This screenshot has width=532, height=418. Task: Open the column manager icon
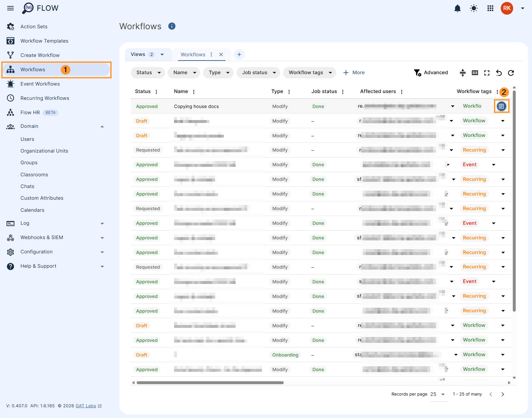coord(475,73)
